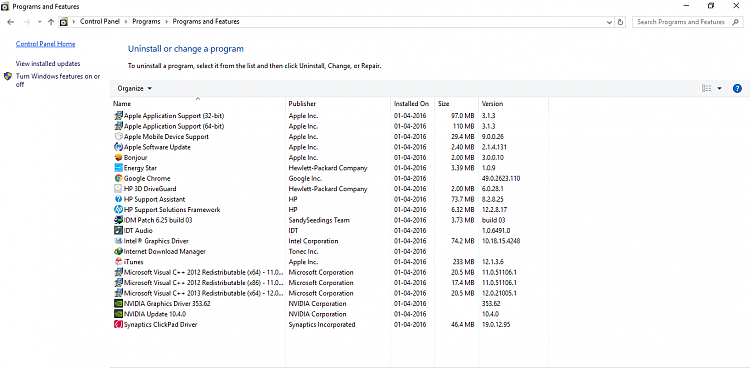Image resolution: width=750 pixels, height=368 pixels.
Task: Expand chevron after Control Panel breadcrumb
Action: 126,22
